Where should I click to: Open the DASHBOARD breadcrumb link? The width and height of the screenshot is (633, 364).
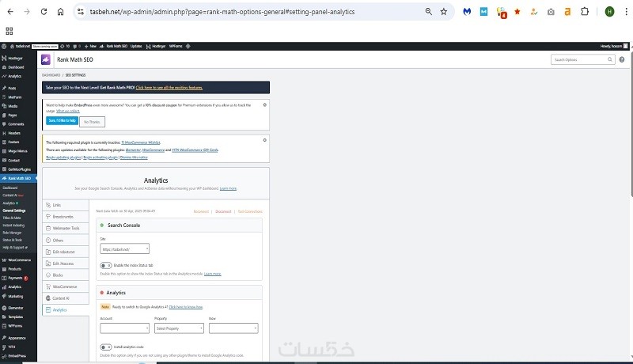51,75
